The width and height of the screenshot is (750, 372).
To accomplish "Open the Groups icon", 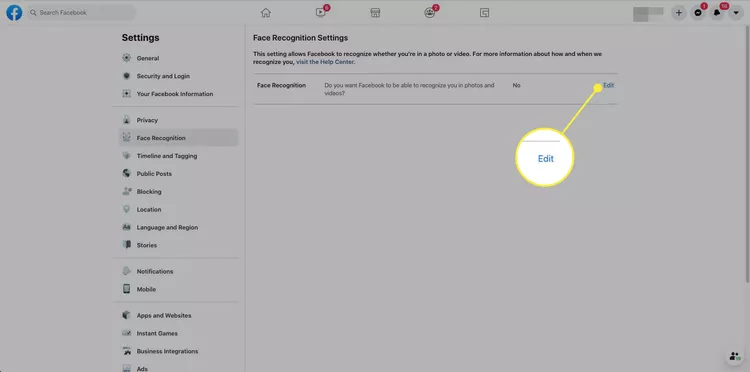I will pyautogui.click(x=430, y=13).
